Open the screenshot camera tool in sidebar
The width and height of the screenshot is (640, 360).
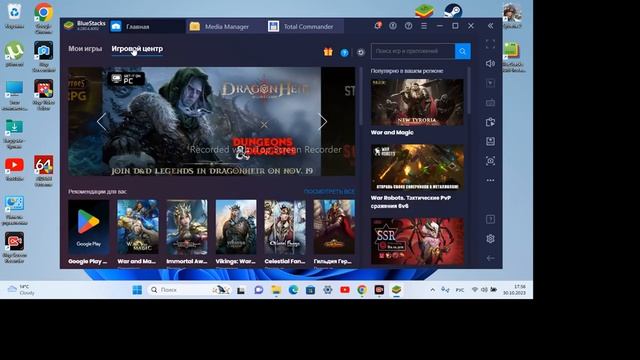point(490,160)
